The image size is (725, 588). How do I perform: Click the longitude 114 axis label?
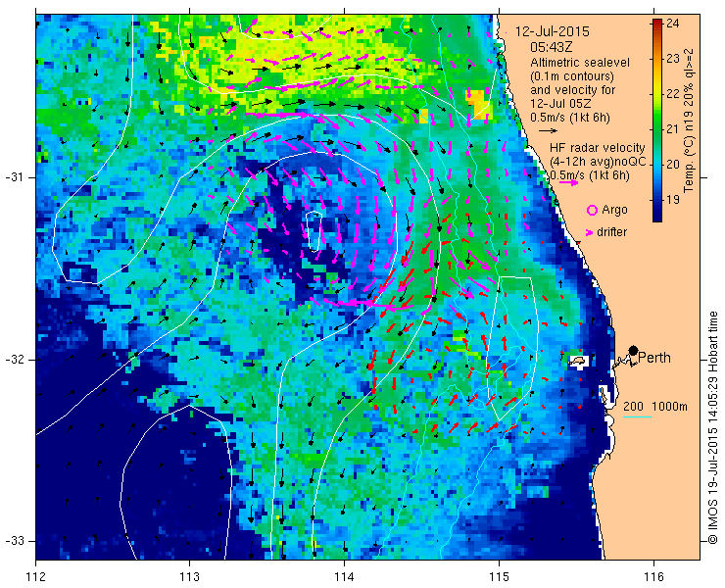[x=345, y=577]
